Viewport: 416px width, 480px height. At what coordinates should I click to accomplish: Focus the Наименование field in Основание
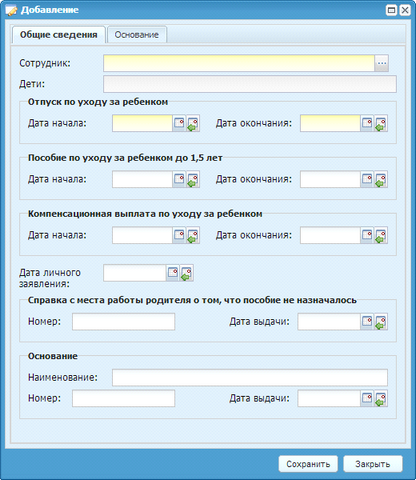click(x=250, y=378)
